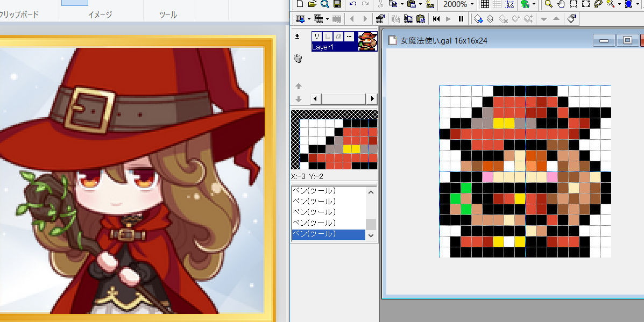Screen dimensions: 644x322
Task: Paste clipboard as new image icon
Action: (x=430, y=4)
